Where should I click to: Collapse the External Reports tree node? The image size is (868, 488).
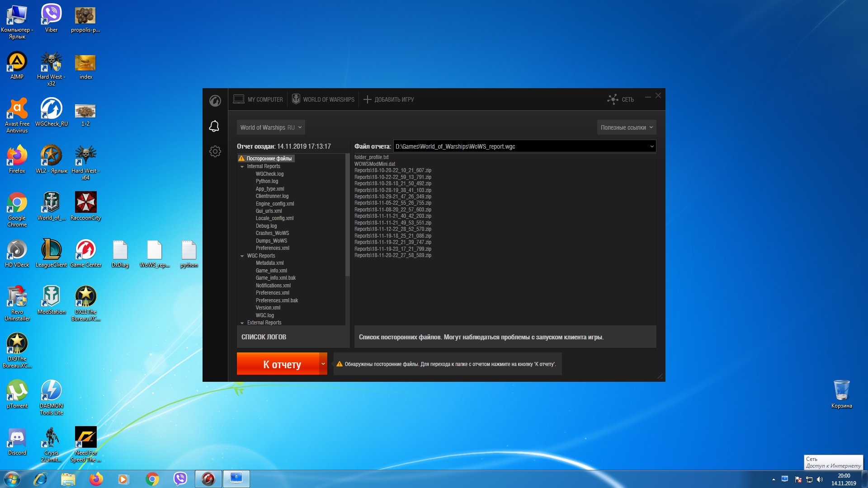(242, 323)
